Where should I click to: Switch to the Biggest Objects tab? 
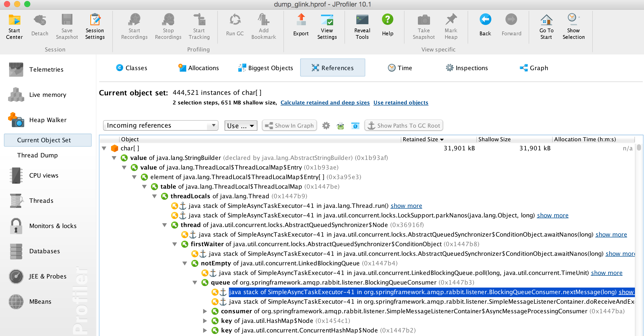[x=265, y=68]
